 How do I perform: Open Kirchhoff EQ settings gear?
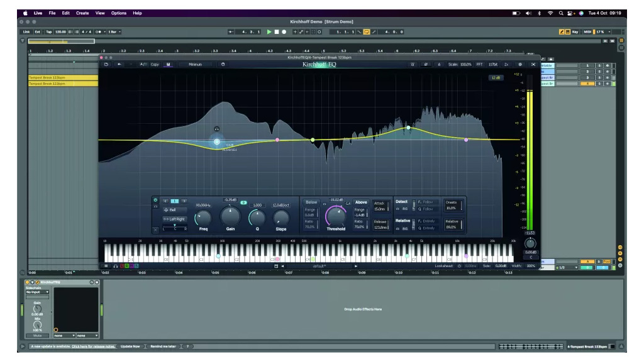520,65
